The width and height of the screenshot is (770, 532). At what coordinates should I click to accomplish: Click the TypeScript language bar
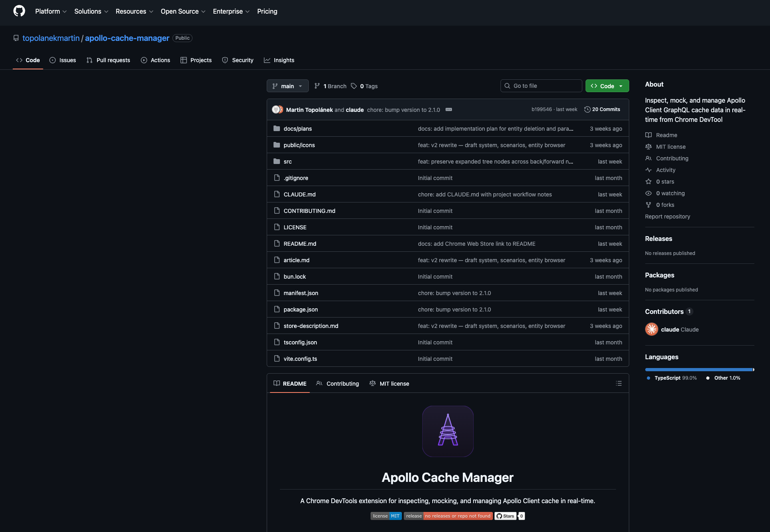tap(698, 370)
